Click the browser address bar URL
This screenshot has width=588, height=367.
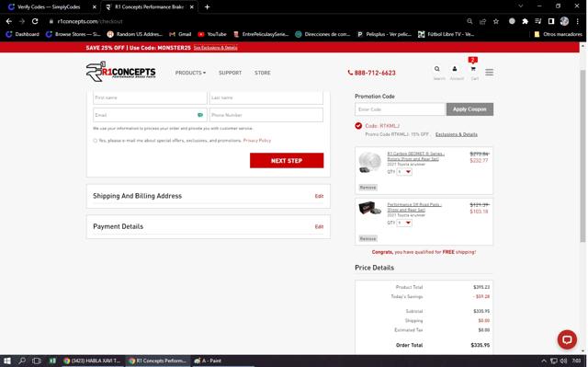90,21
